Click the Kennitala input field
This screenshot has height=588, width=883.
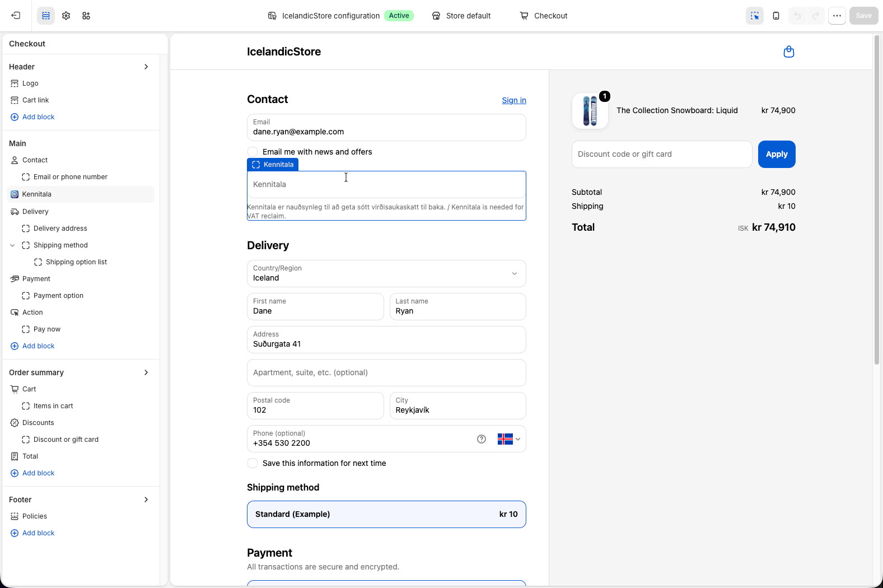[x=386, y=184]
